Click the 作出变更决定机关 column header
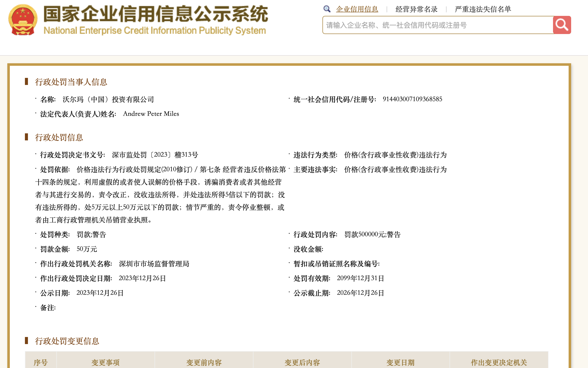The width and height of the screenshot is (588, 368). [499, 362]
